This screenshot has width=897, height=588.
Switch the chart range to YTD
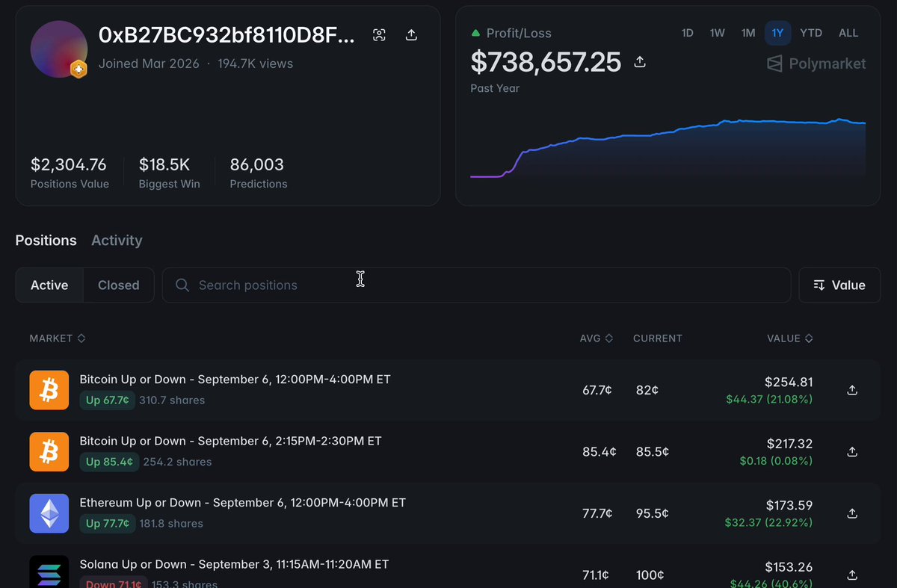pyautogui.click(x=811, y=33)
